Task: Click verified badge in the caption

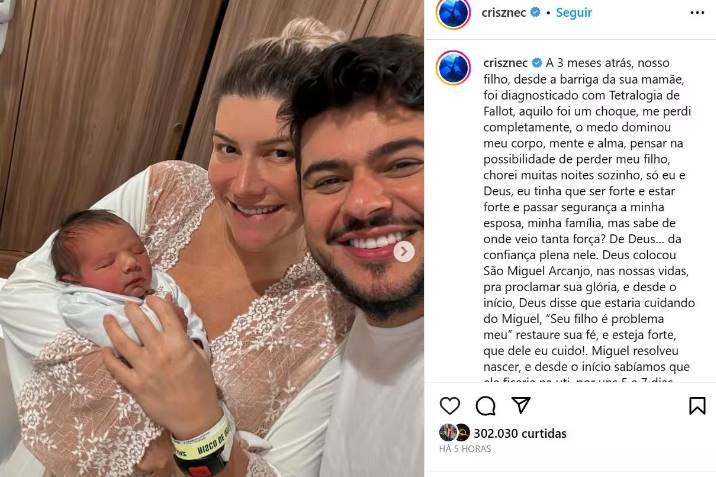Action: click(x=537, y=63)
